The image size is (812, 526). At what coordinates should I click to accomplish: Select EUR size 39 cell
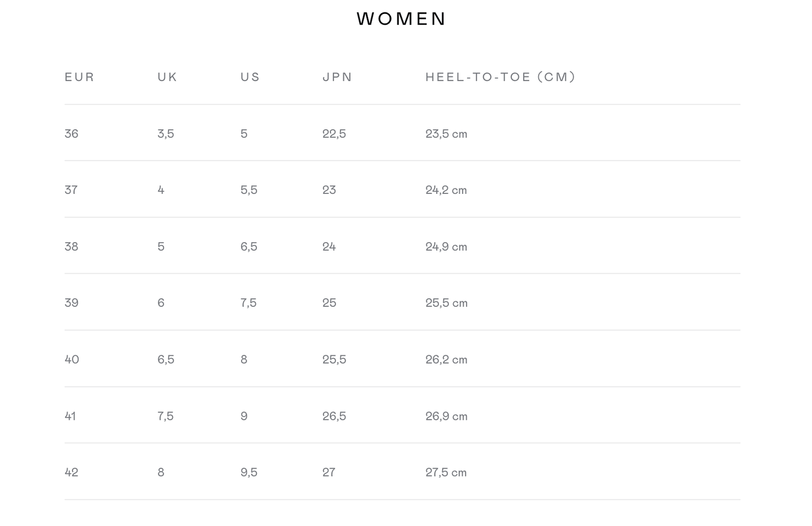tap(71, 303)
